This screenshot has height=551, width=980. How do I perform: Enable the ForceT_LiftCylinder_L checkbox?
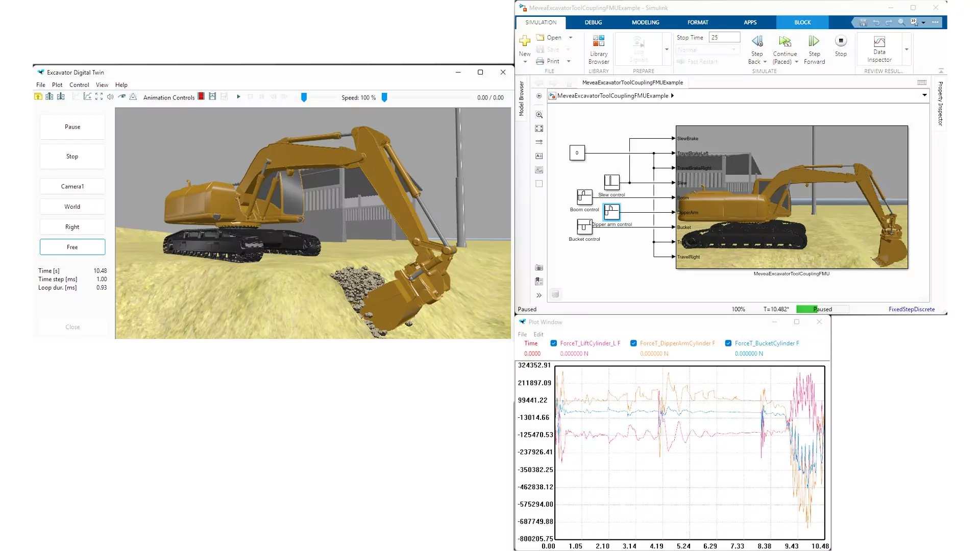click(553, 343)
